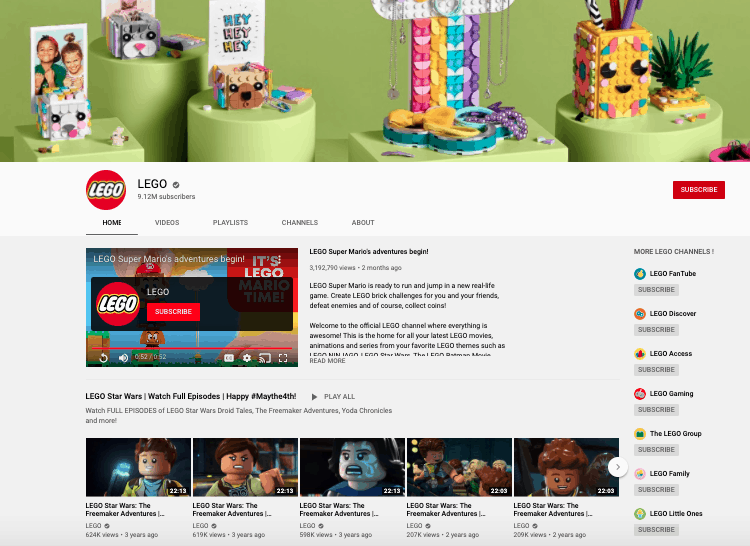Image resolution: width=750 pixels, height=546 pixels.
Task: Click SUBSCRIBE in the video overlay
Action: coord(173,312)
